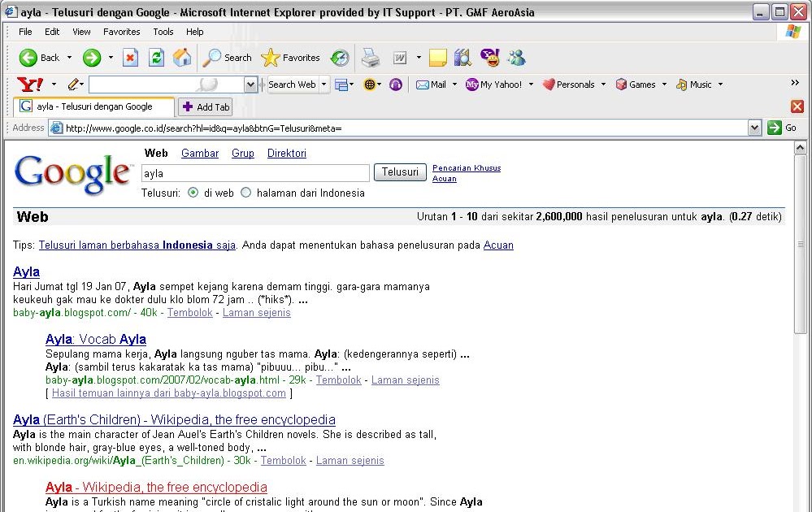Expand the My Yahoo! dropdown arrow
Image resolution: width=812 pixels, height=512 pixels.
(531, 85)
